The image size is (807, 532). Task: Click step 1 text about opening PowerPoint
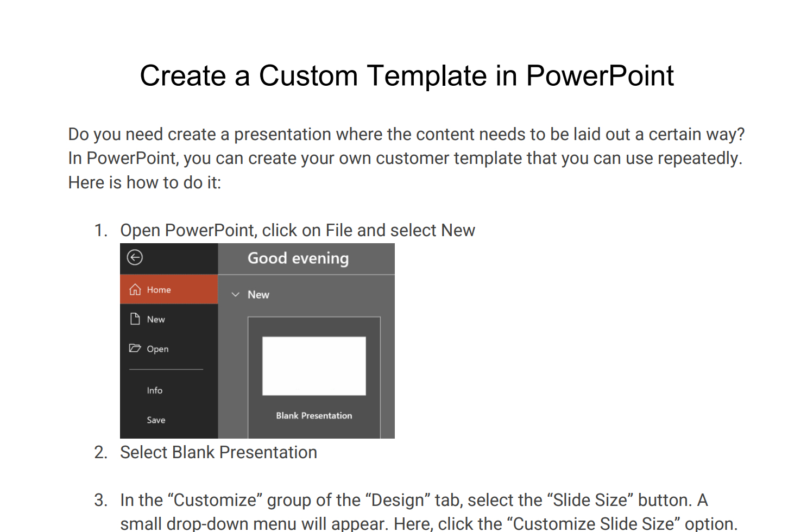click(x=298, y=230)
